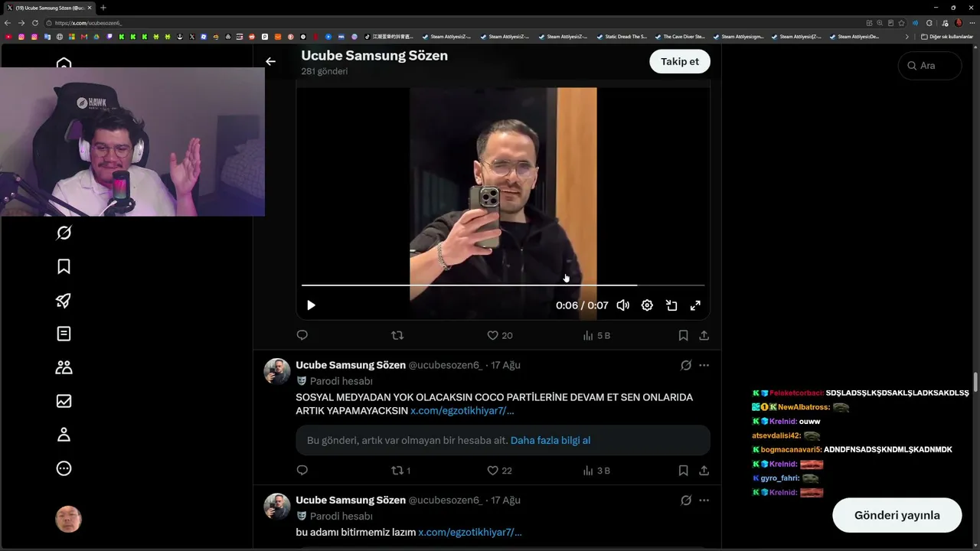Play the video
Screen dimensions: 980x551
[311, 305]
